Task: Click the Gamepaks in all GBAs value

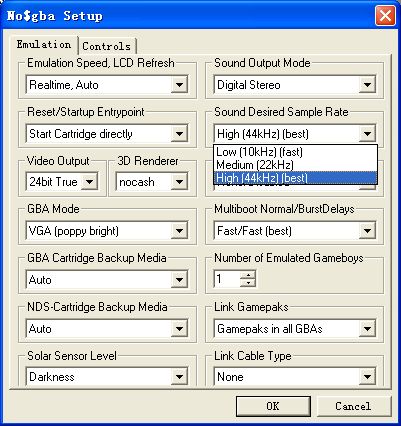Action: tap(270, 329)
